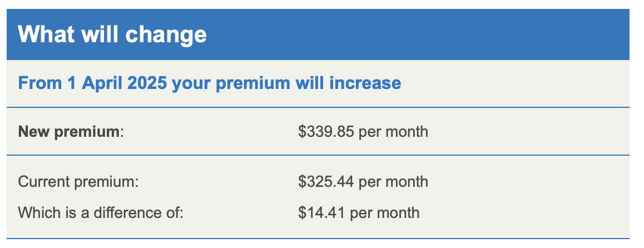Click the word 'Current' in the premium row
Image resolution: width=644 pixels, height=248 pixels.
pyautogui.click(x=44, y=181)
